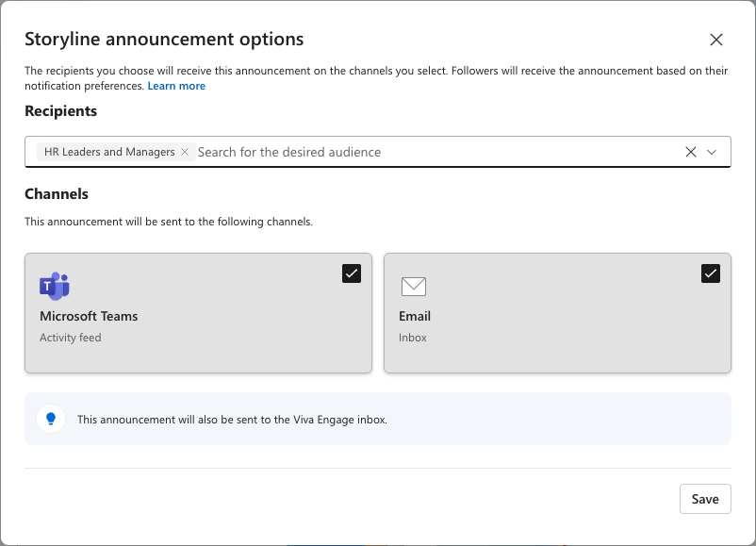Open the Learn more link
Viewport: 756px width, 546px height.
coord(176,85)
